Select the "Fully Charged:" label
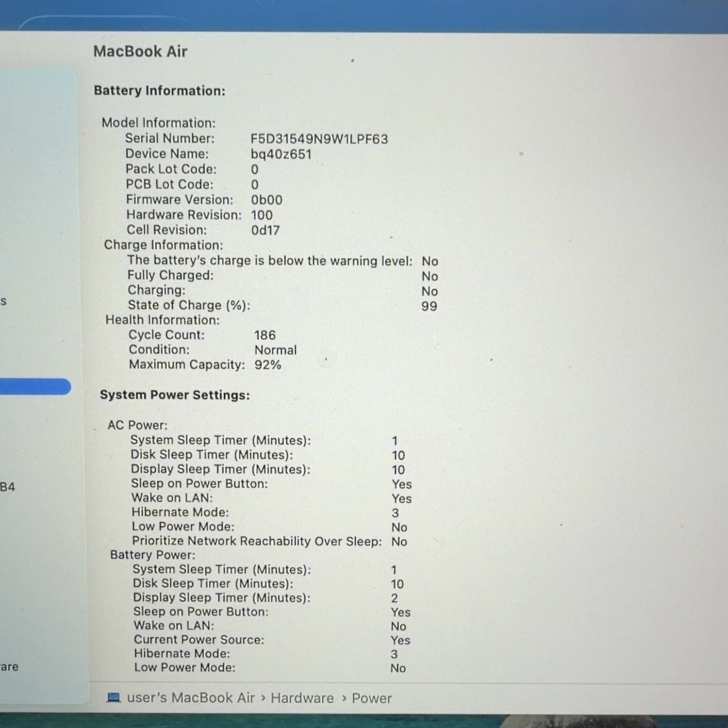Image resolution: width=728 pixels, height=728 pixels. pyautogui.click(x=170, y=275)
